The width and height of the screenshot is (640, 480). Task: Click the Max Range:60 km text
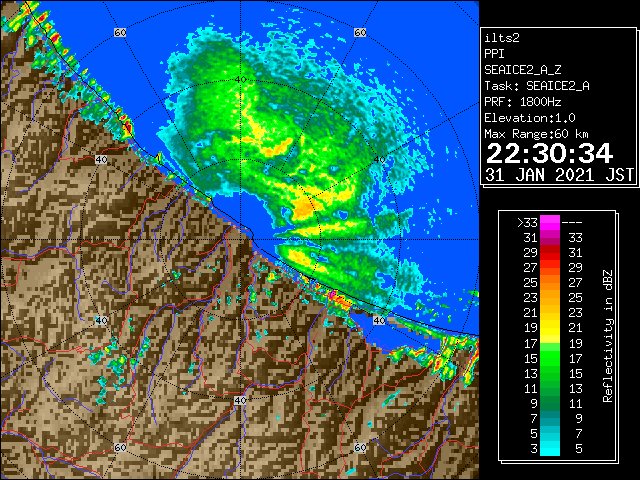[x=536, y=134]
